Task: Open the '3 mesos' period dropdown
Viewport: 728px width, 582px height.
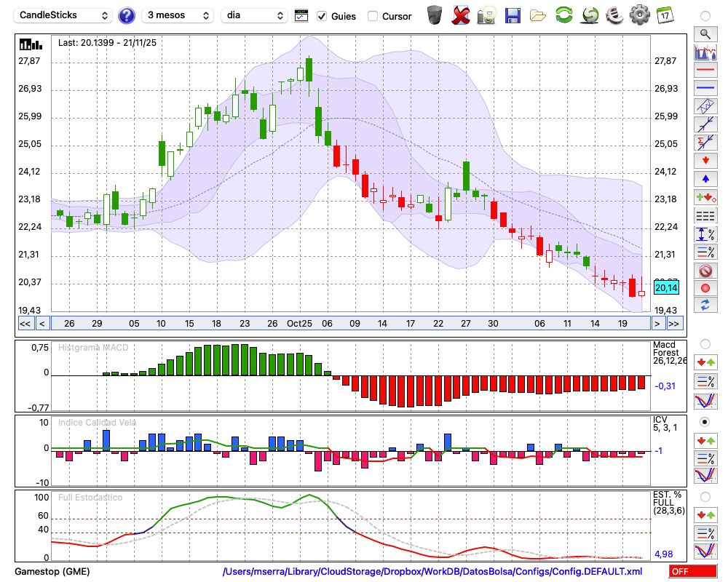Action: (x=177, y=15)
